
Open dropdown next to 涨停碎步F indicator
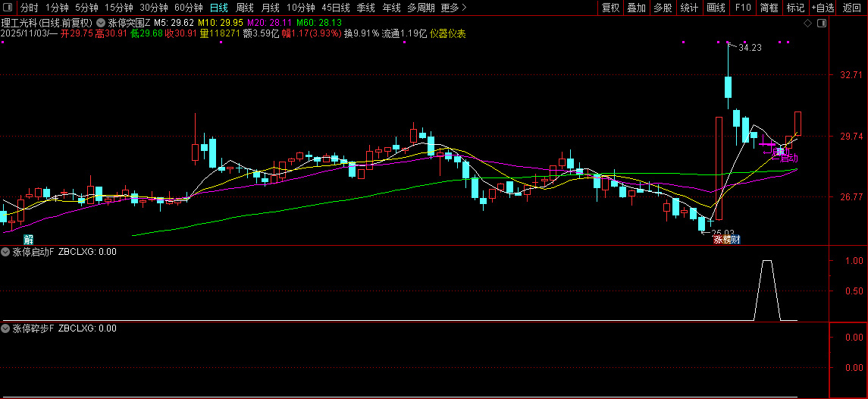5,328
